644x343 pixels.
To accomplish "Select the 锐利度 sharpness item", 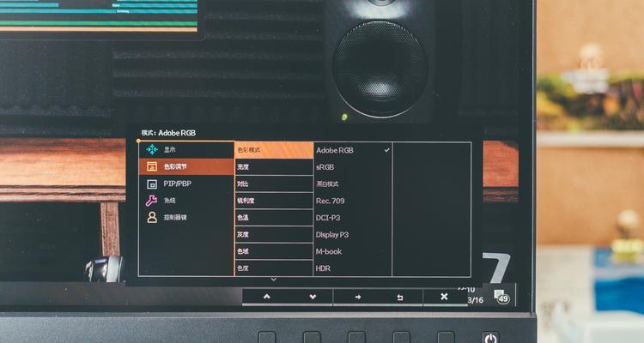I will [274, 201].
